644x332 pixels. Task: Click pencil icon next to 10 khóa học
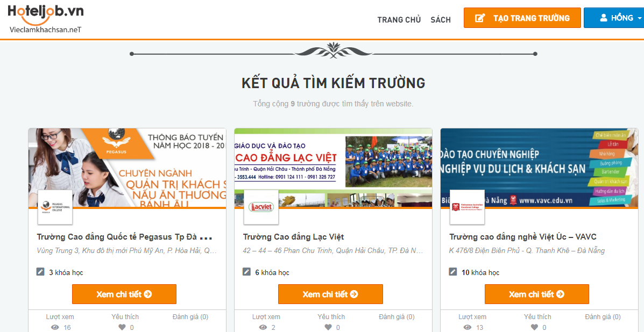452,272
